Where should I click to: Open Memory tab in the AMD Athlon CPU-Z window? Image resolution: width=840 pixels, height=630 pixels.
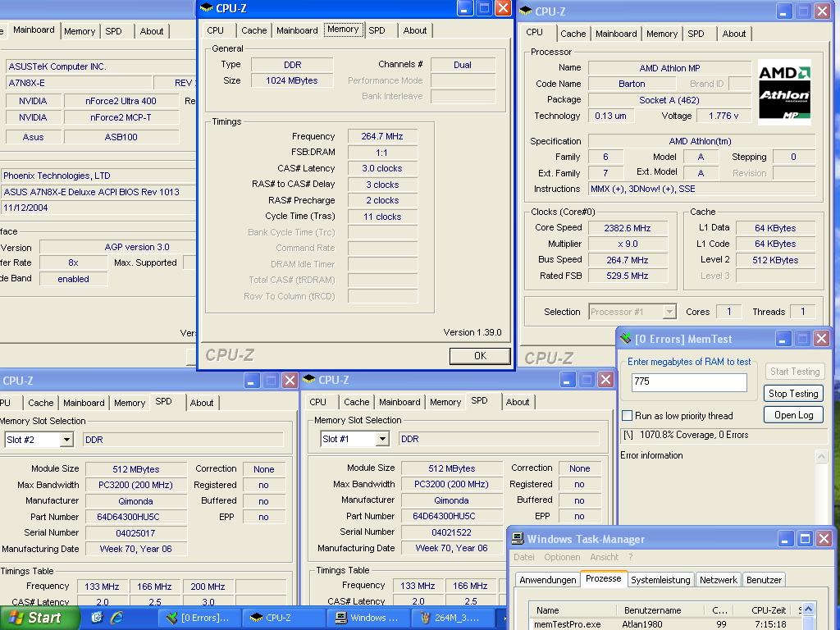coord(662,34)
